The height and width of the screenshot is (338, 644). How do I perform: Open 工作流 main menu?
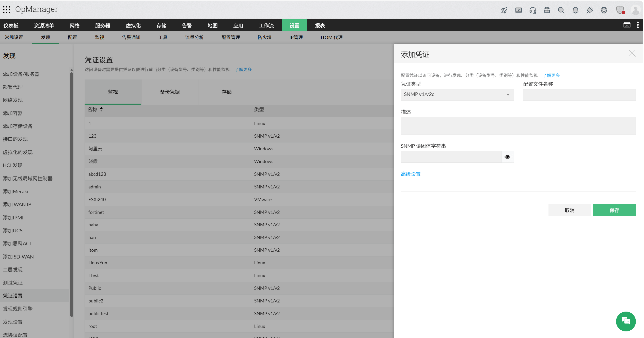pyautogui.click(x=266, y=26)
